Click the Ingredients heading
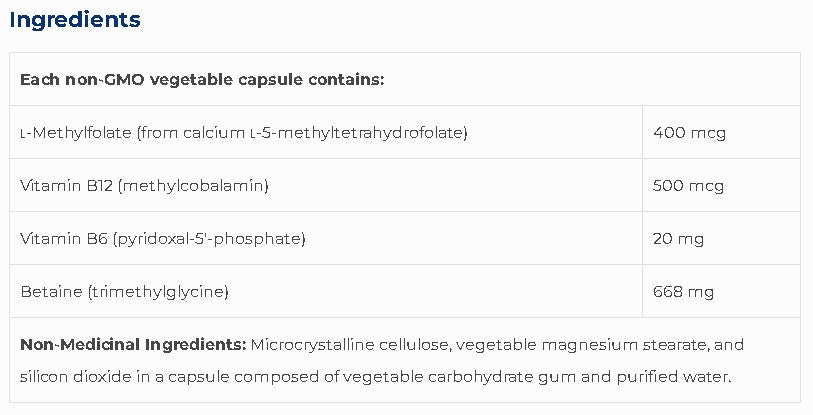 pos(75,20)
